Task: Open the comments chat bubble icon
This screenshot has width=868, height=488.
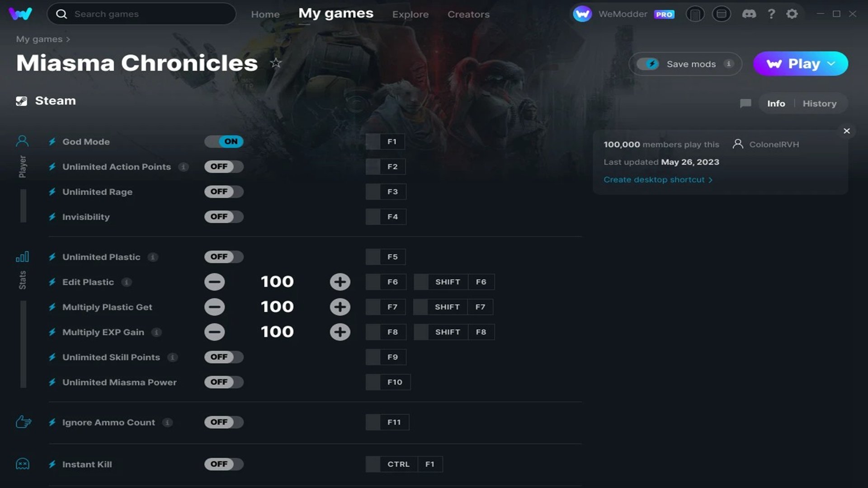Action: point(745,103)
